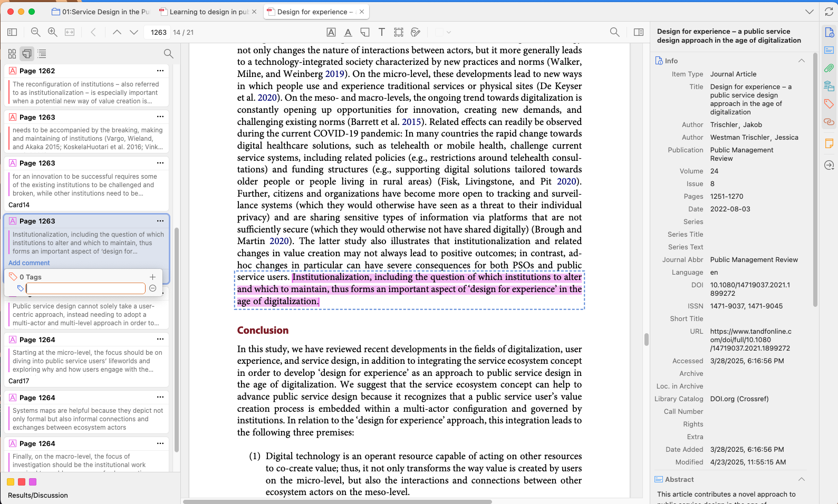Add another tag with plus button

point(152,277)
